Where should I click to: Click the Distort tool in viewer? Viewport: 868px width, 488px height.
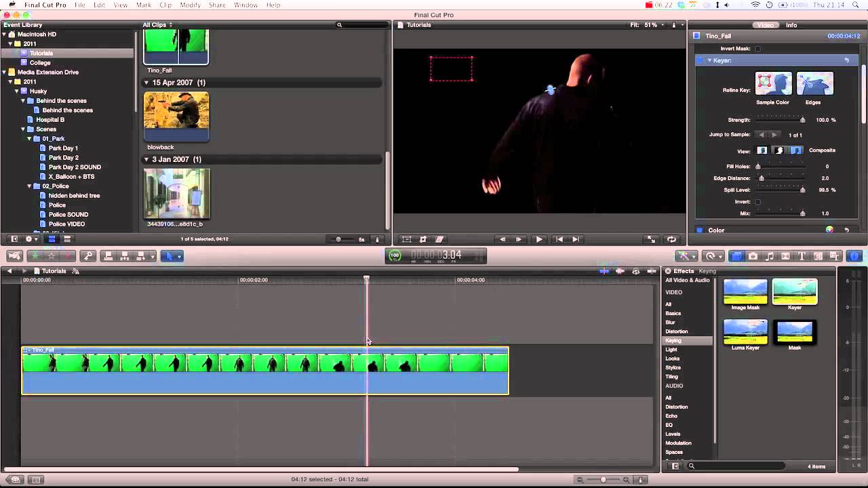[439, 239]
